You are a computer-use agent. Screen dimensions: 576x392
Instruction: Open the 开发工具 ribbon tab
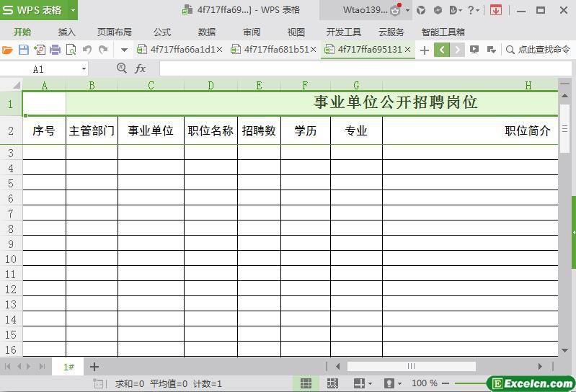[343, 32]
